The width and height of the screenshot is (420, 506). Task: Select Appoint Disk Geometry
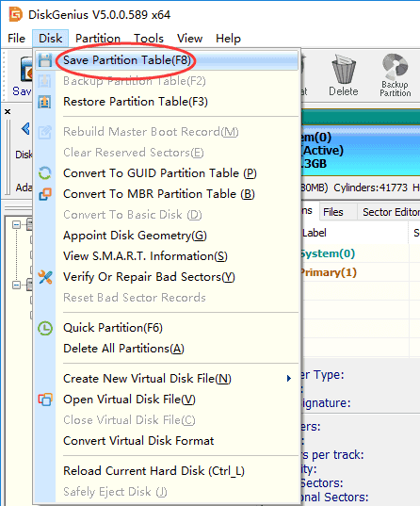[x=167, y=236]
